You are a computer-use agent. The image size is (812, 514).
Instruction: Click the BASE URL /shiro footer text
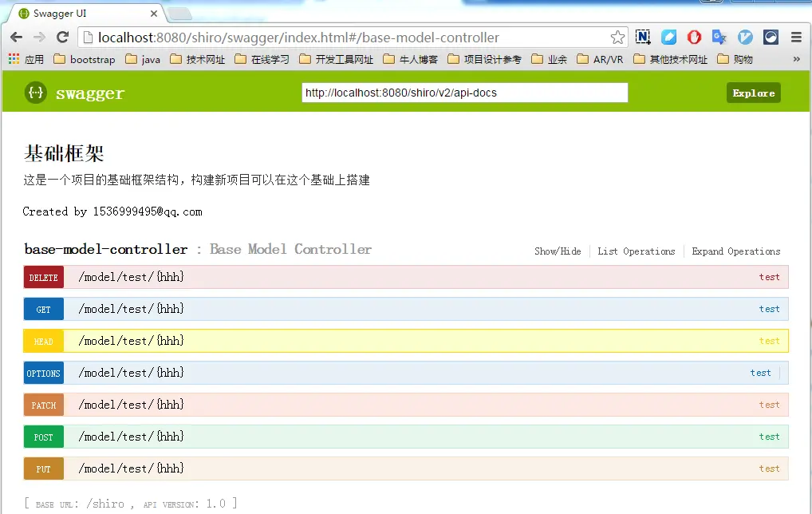pos(80,504)
